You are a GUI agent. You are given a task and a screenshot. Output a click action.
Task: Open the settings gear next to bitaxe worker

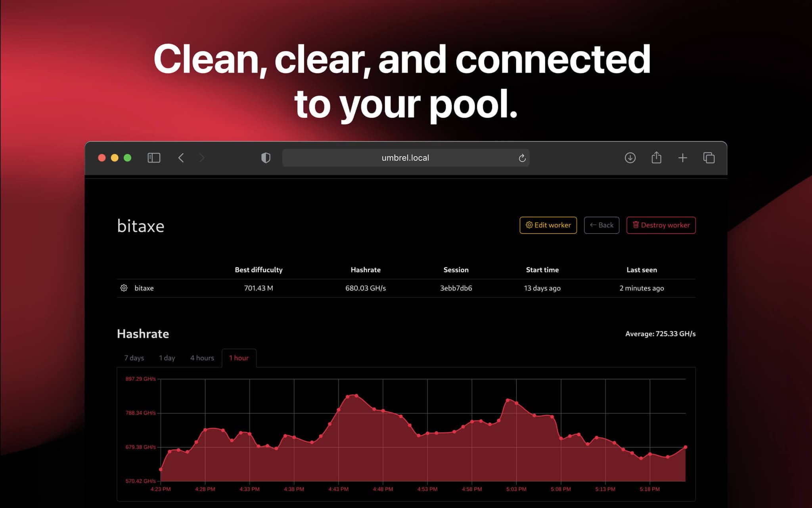pyautogui.click(x=123, y=288)
